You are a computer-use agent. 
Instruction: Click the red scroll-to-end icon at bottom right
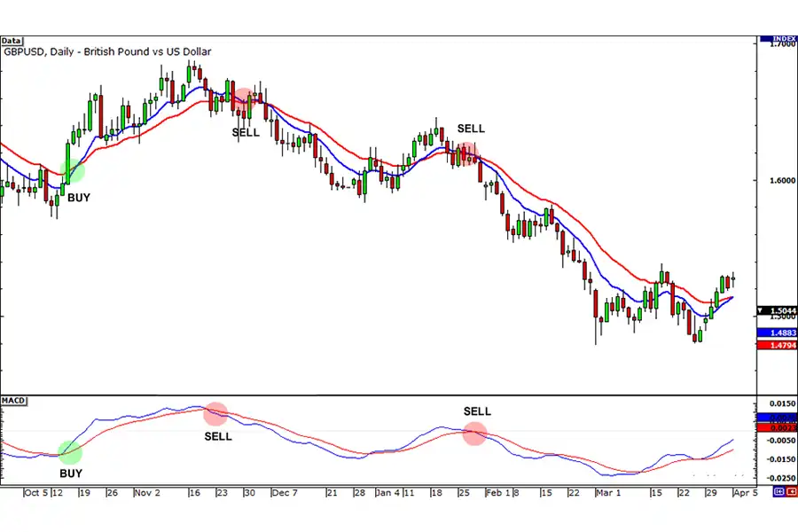(791, 492)
